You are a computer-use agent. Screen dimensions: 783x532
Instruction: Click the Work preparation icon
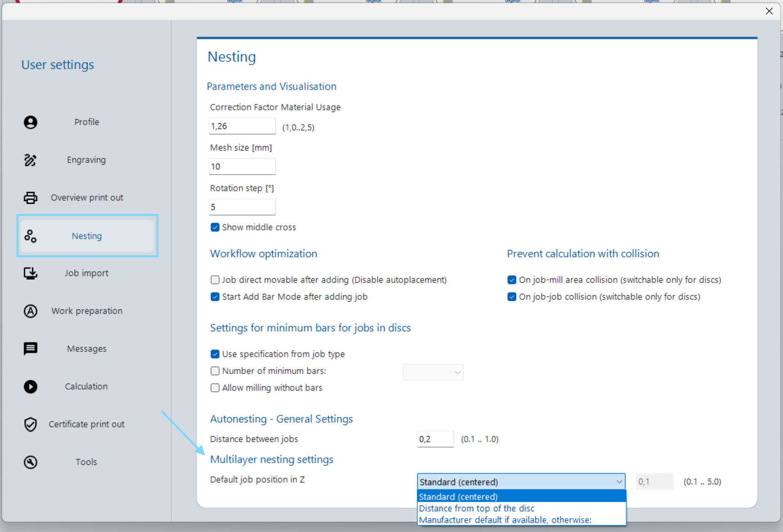point(30,311)
